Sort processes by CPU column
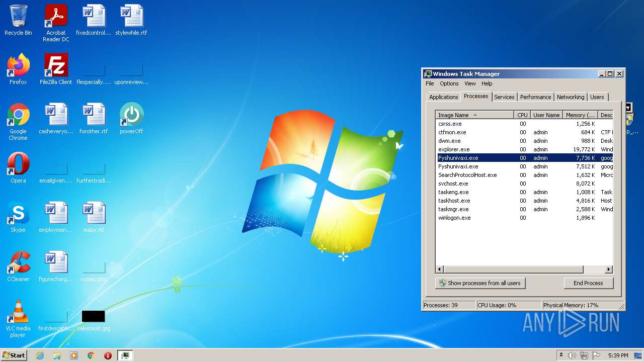The height and width of the screenshot is (362, 644). pos(522,115)
